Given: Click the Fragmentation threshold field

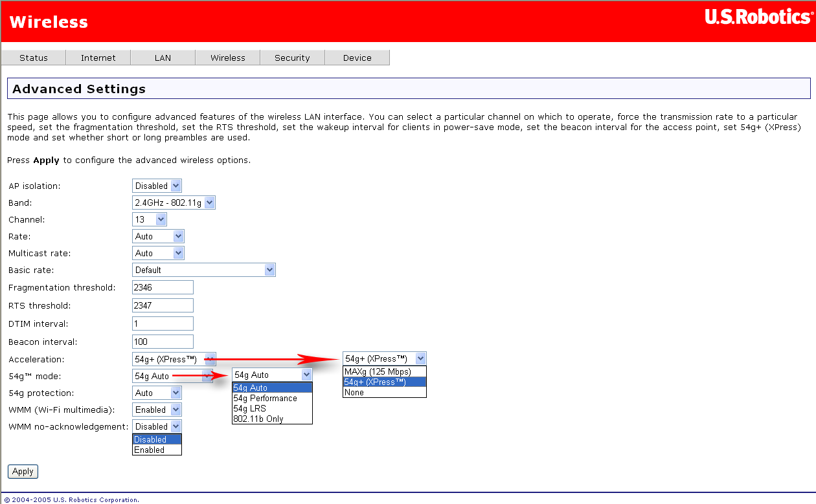Looking at the screenshot, I should pyautogui.click(x=163, y=287).
